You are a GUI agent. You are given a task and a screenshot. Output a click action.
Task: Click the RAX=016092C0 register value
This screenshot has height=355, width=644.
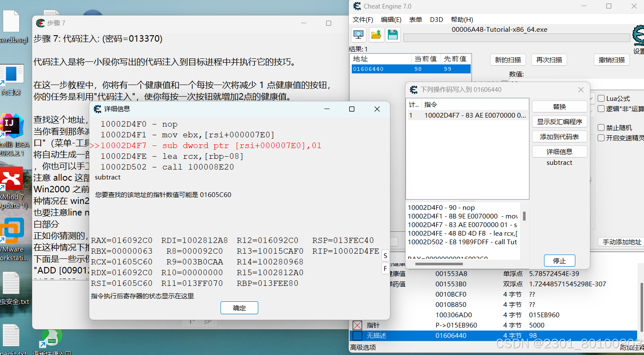122,240
